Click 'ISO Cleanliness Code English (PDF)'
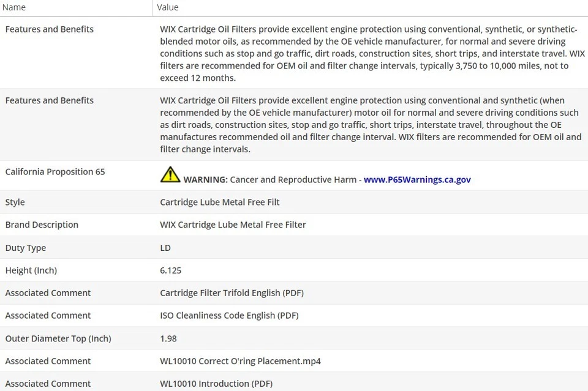 pos(229,315)
